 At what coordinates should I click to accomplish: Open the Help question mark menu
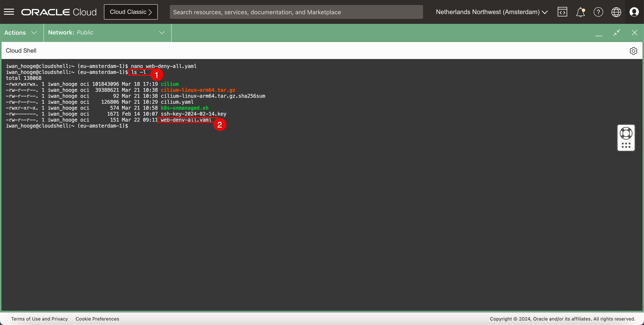pos(598,12)
